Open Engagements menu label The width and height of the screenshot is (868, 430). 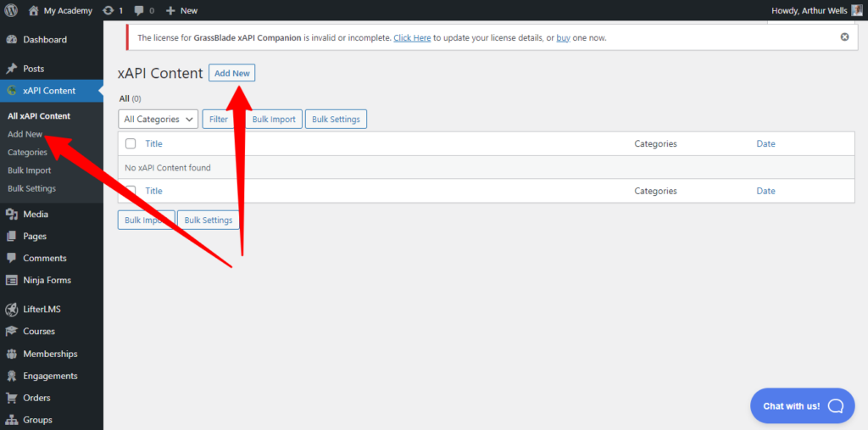click(50, 376)
